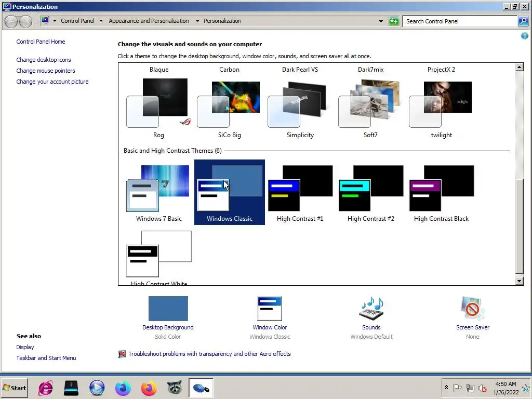
Task: Select the Windows 7 Basic theme
Action: (158, 192)
